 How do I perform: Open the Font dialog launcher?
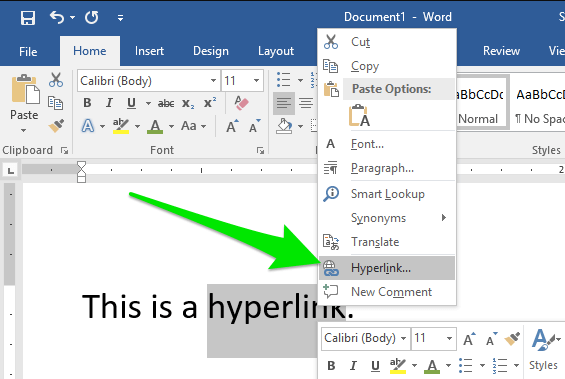click(260, 151)
